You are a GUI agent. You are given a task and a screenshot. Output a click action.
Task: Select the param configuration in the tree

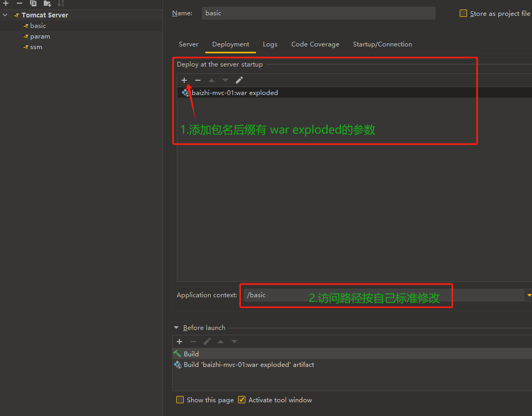click(x=40, y=36)
